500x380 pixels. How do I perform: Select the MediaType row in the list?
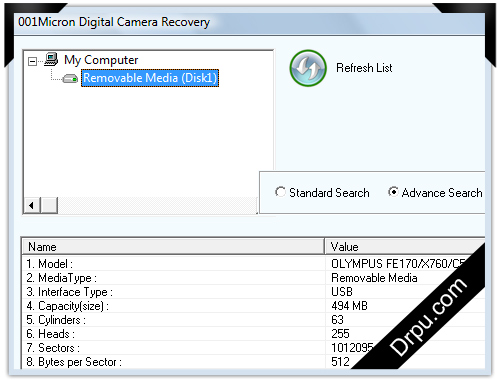coord(253,278)
